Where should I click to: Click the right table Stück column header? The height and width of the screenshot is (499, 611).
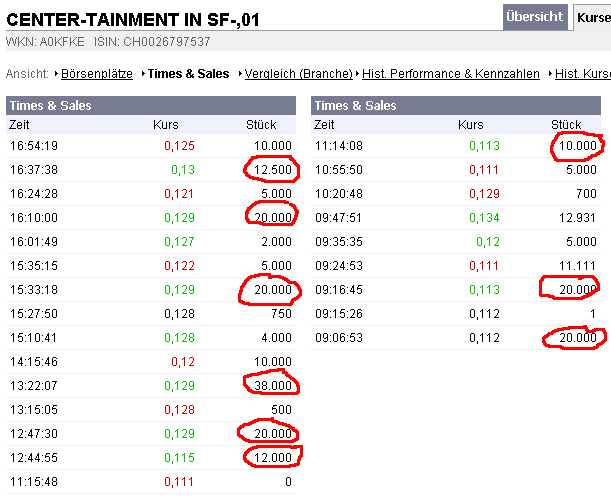click(566, 125)
